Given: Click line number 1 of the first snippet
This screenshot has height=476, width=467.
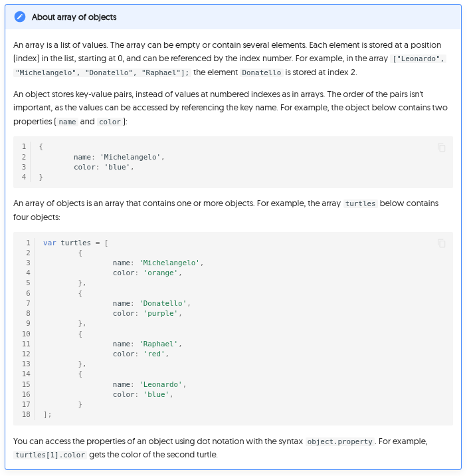Looking at the screenshot, I should [x=24, y=146].
